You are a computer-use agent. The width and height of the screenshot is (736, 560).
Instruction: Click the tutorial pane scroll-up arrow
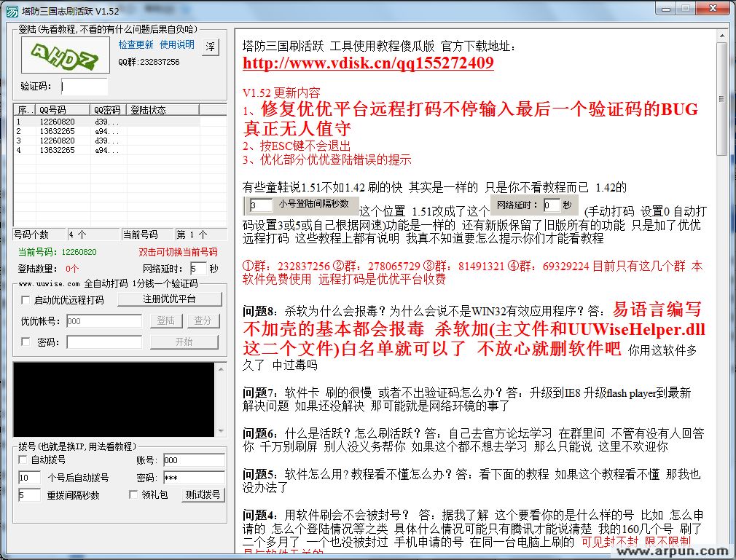point(722,36)
